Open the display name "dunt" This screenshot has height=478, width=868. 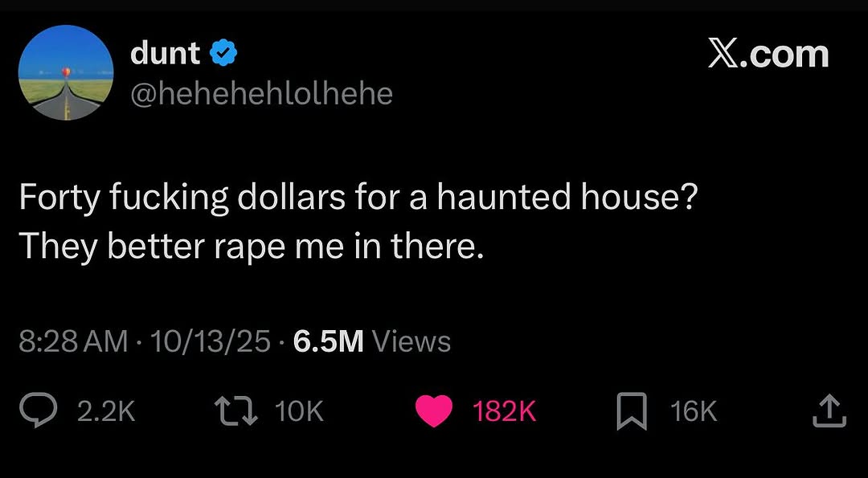point(164,54)
